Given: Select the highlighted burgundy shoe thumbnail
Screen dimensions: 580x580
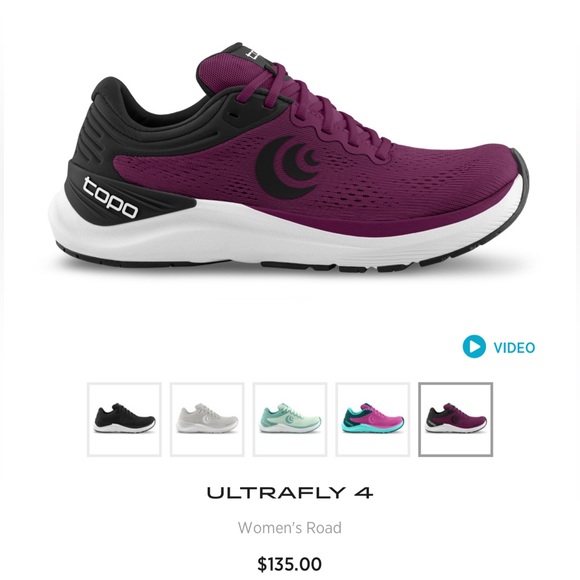Looking at the screenshot, I should (456, 419).
